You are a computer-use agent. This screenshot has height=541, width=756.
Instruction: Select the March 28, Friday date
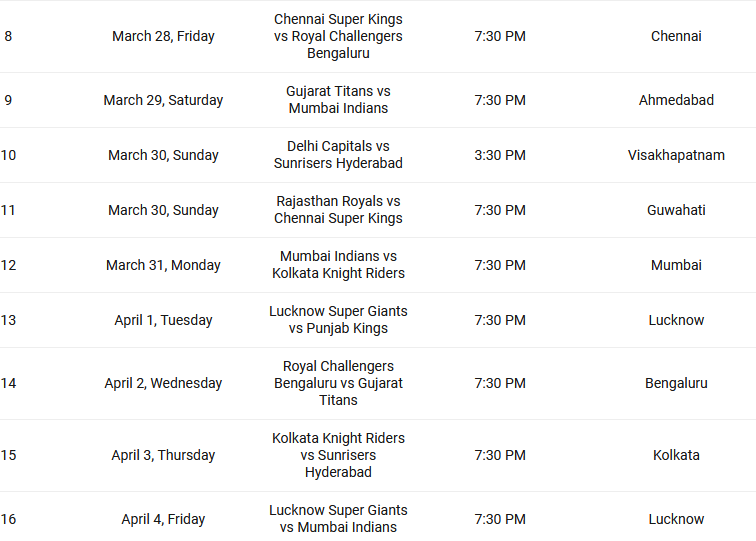(163, 36)
